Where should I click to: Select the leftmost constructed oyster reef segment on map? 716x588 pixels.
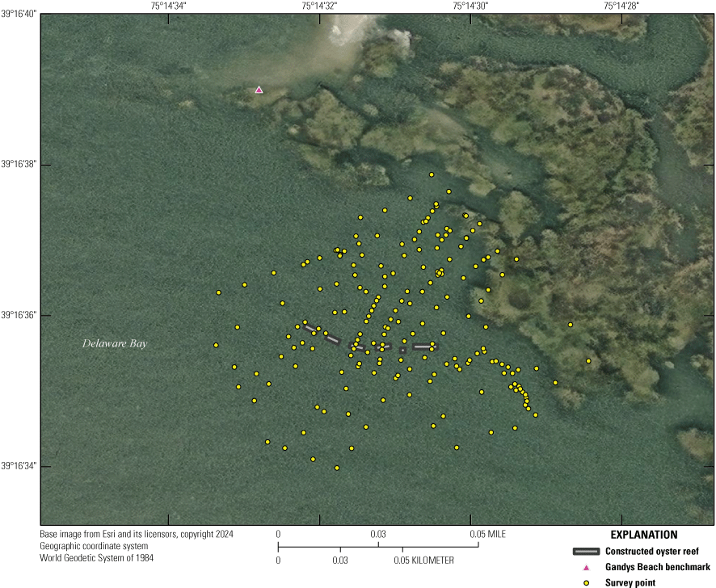[309, 327]
